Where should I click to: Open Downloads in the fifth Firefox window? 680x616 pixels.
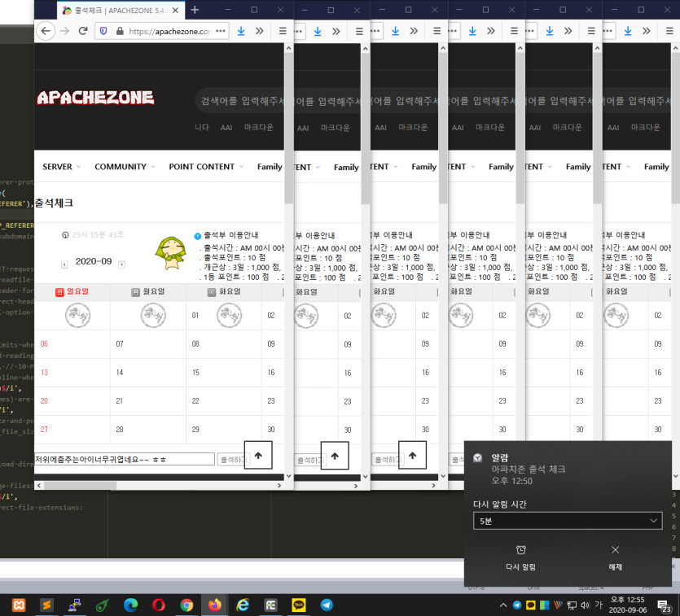coord(550,31)
